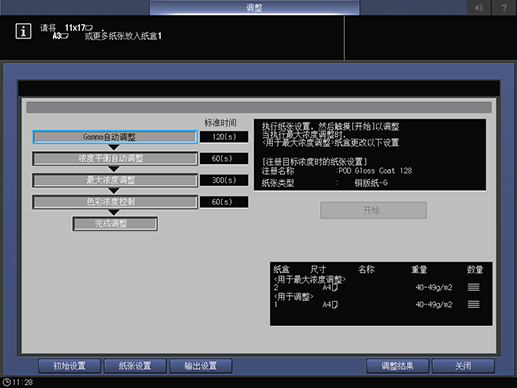Click the <用于最大浓度调整> tray row label
Image resolution: width=517 pixels, height=388 pixels.
[310, 279]
